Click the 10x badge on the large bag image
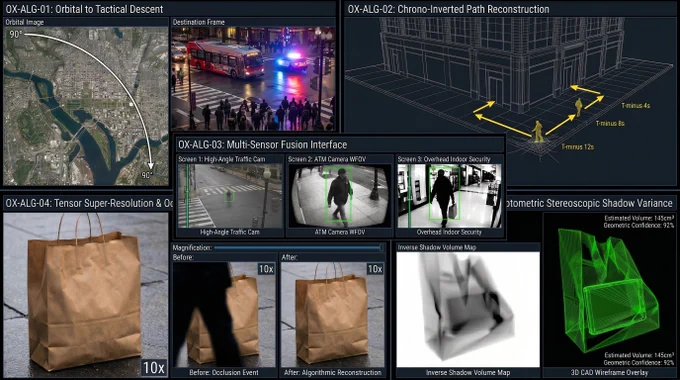680x380 pixels. [x=154, y=368]
